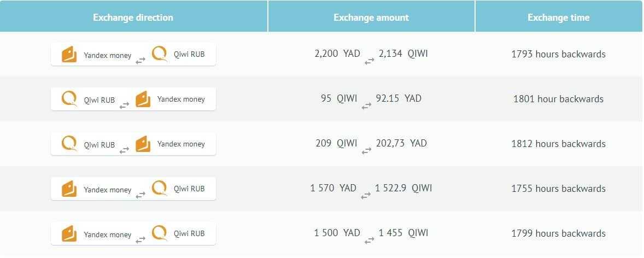Click Qiwi logo in the 1 500 YAD row
This screenshot has height=258, width=644.
tap(159, 233)
